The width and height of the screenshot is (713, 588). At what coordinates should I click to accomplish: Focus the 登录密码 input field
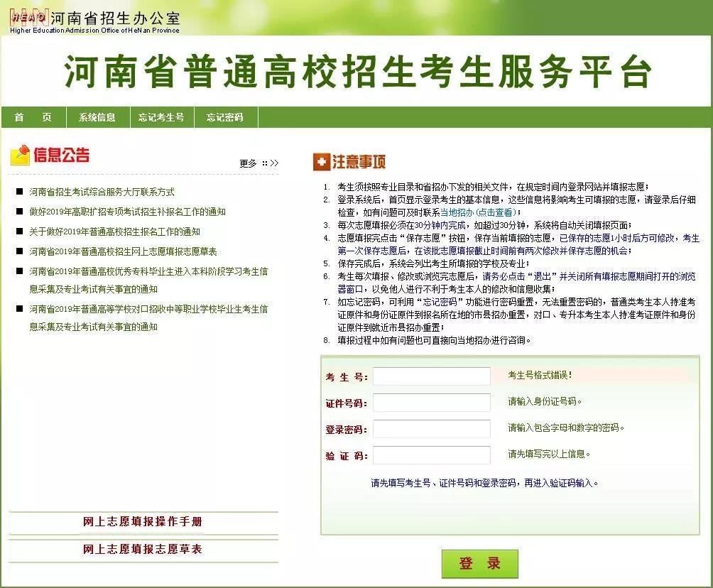(431, 429)
